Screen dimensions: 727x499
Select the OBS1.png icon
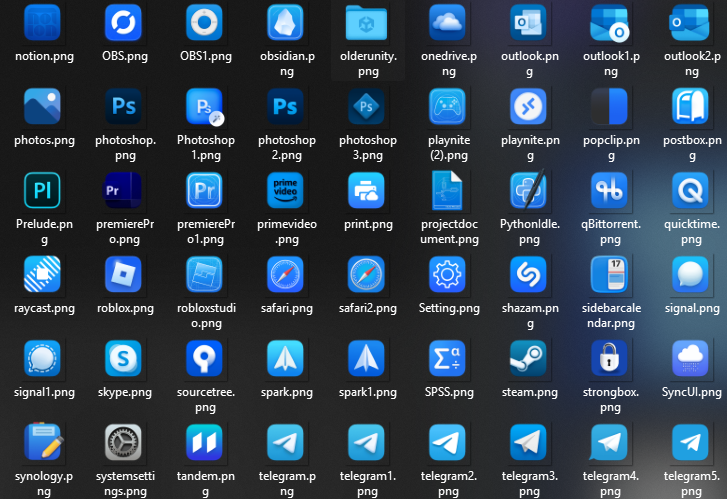(204, 22)
